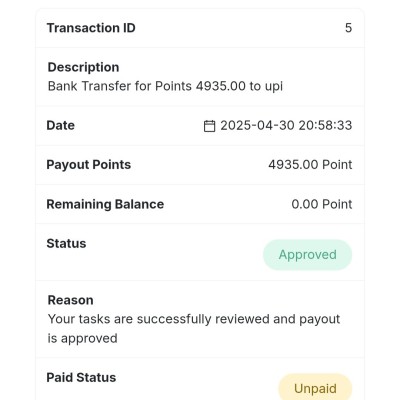This screenshot has height=400, width=400.
Task: Select the Reason heading
Action: tap(71, 300)
